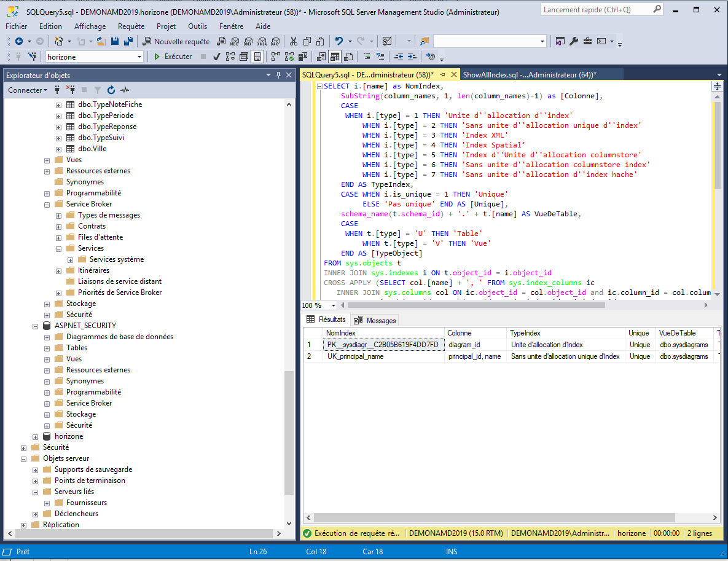Toggle include actual execution plan
Viewport: 728px width, 561px height.
[275, 57]
